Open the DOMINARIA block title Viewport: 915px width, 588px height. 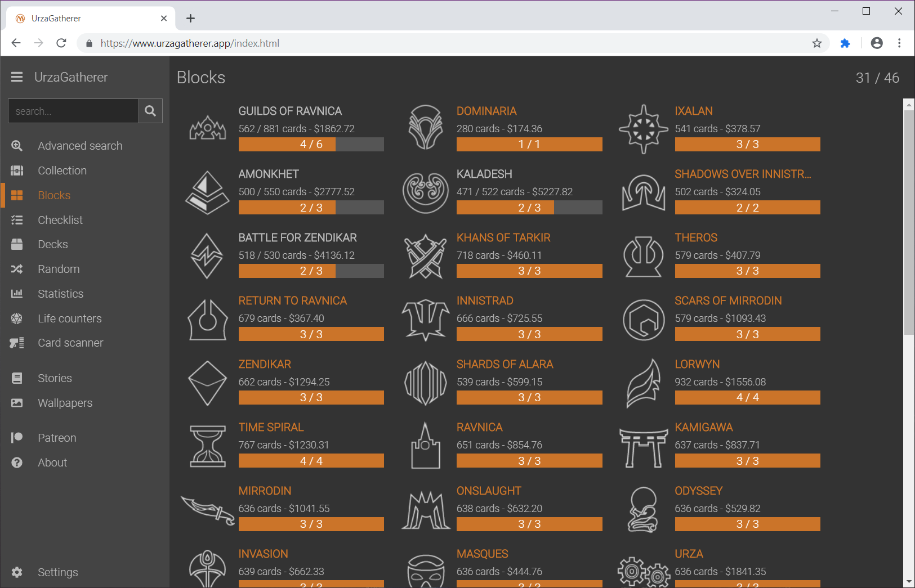tap(486, 111)
